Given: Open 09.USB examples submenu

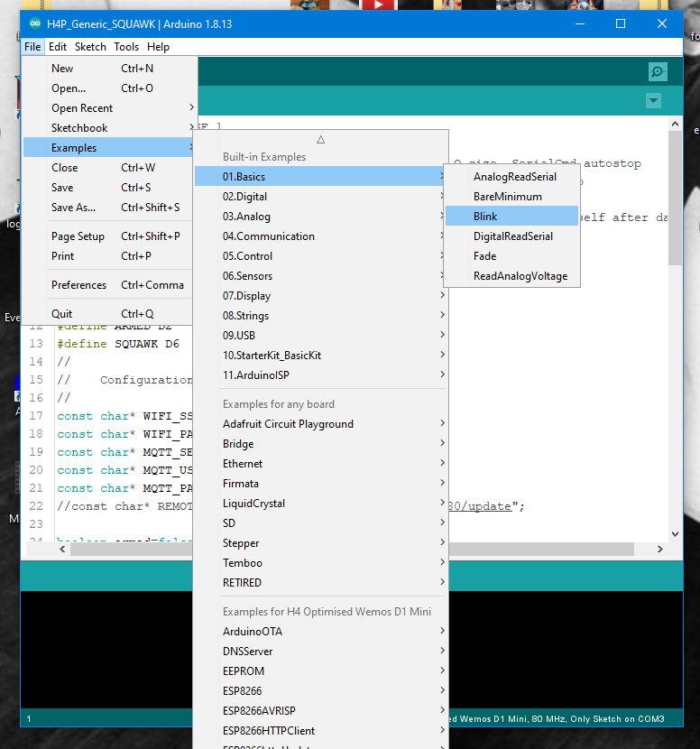Looking at the screenshot, I should [x=321, y=336].
